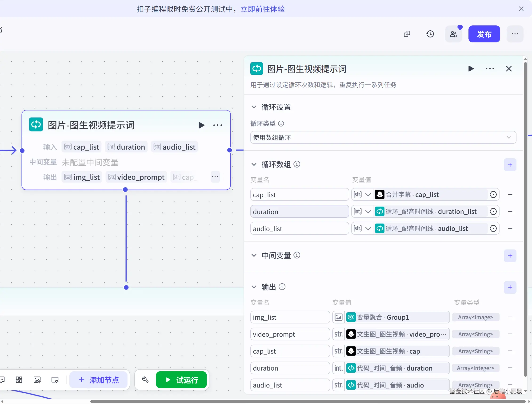The image size is (532, 404).
Task: Open the more options menu next to 发布
Action: (515, 34)
